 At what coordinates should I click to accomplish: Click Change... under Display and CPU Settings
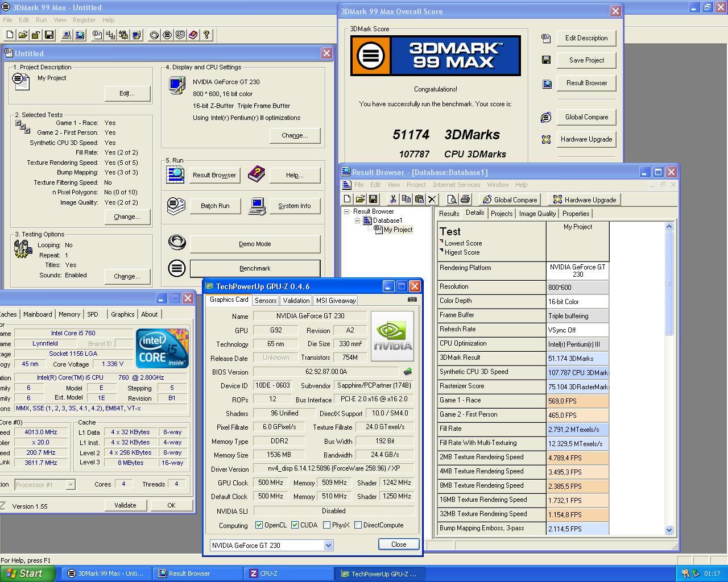(295, 135)
